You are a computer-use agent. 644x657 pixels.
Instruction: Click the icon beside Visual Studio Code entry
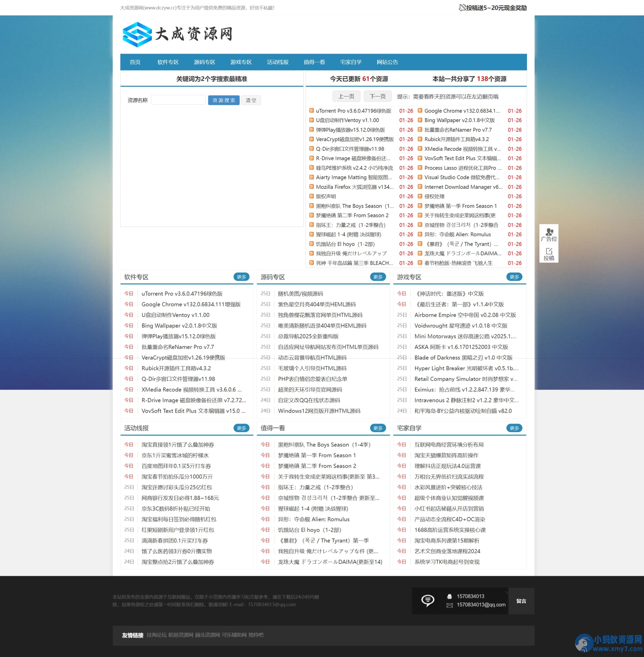(x=420, y=177)
